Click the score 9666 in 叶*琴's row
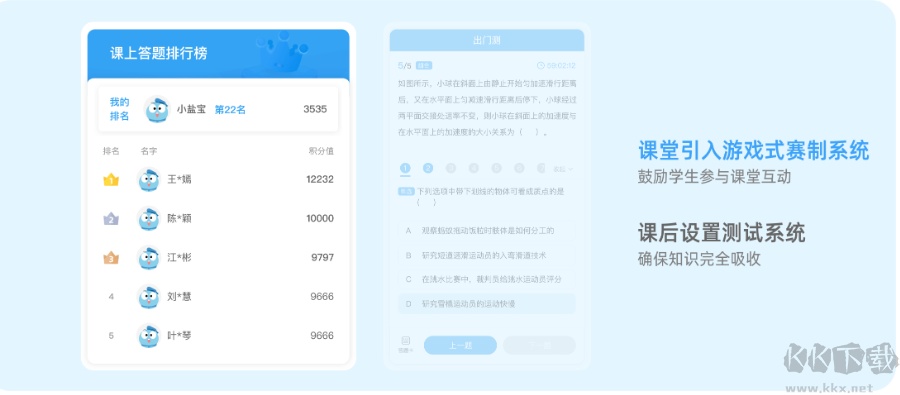The image size is (900, 395). pos(322,336)
